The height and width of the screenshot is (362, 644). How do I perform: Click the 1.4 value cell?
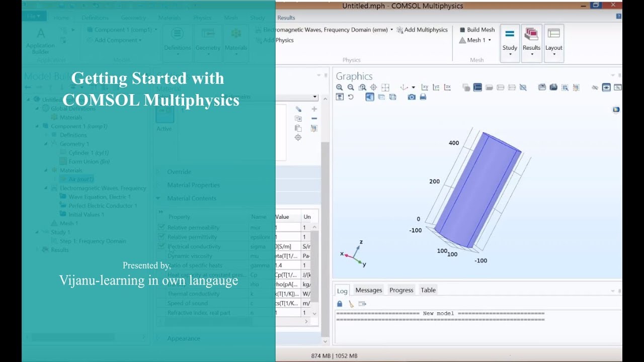click(x=288, y=265)
